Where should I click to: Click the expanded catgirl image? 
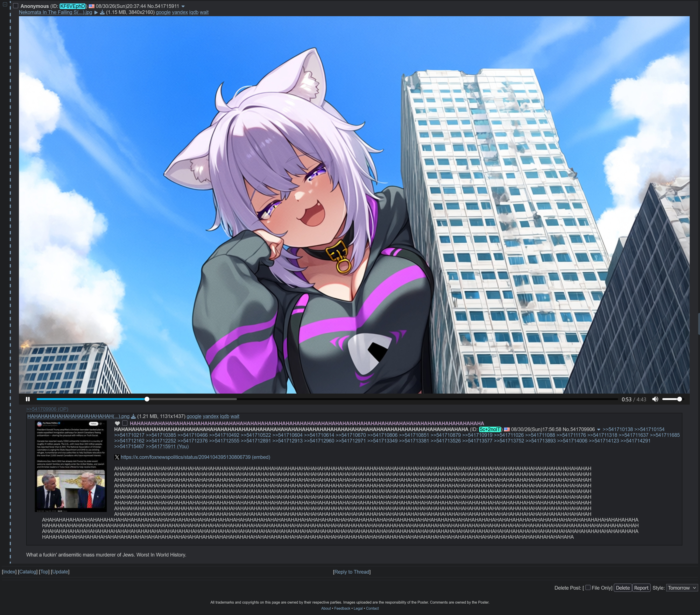[354, 205]
